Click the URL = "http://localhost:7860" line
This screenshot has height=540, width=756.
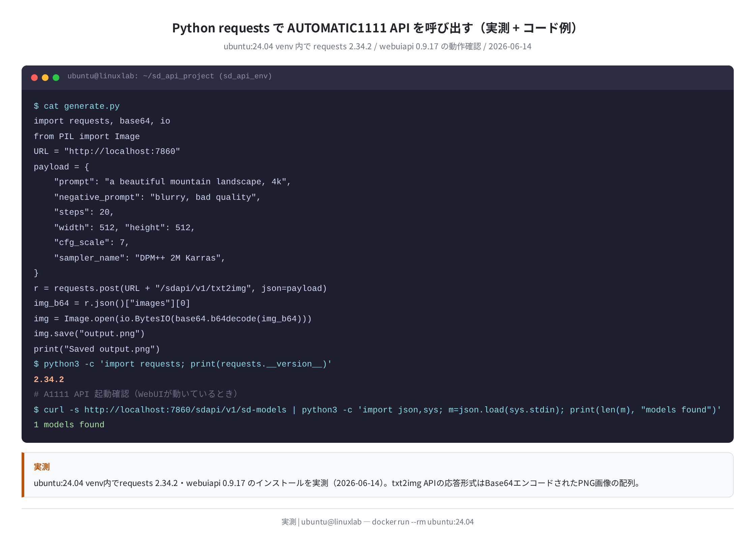(x=107, y=152)
